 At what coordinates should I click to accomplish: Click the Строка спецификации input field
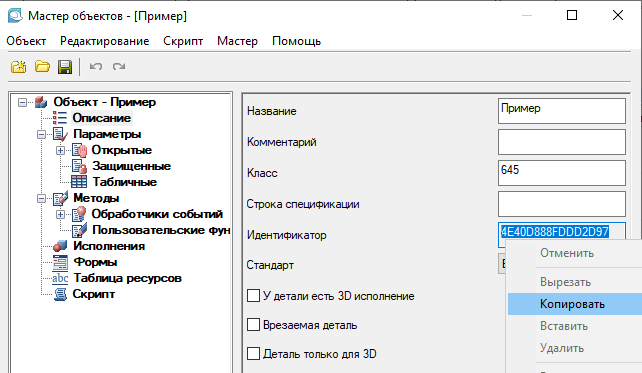click(562, 203)
